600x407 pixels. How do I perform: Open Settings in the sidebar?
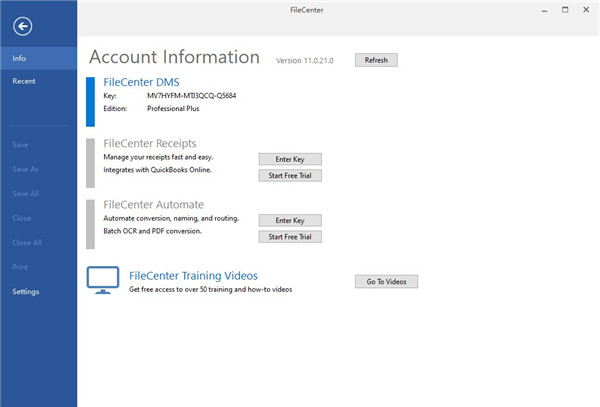coord(26,291)
